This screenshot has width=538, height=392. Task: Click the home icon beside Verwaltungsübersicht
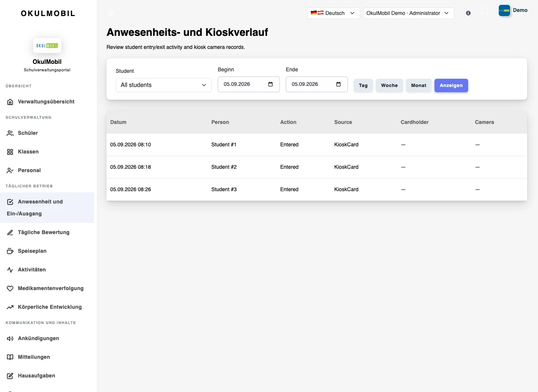coord(10,102)
